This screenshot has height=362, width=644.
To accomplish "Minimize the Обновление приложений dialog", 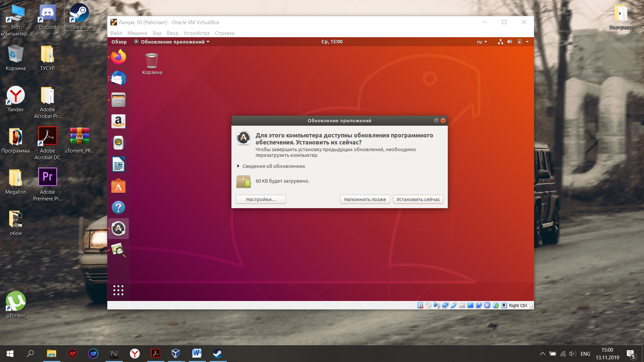I will point(436,121).
